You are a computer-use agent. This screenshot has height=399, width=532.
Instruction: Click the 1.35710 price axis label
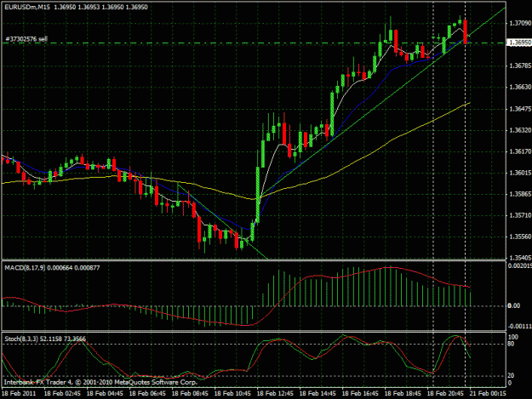pos(520,215)
